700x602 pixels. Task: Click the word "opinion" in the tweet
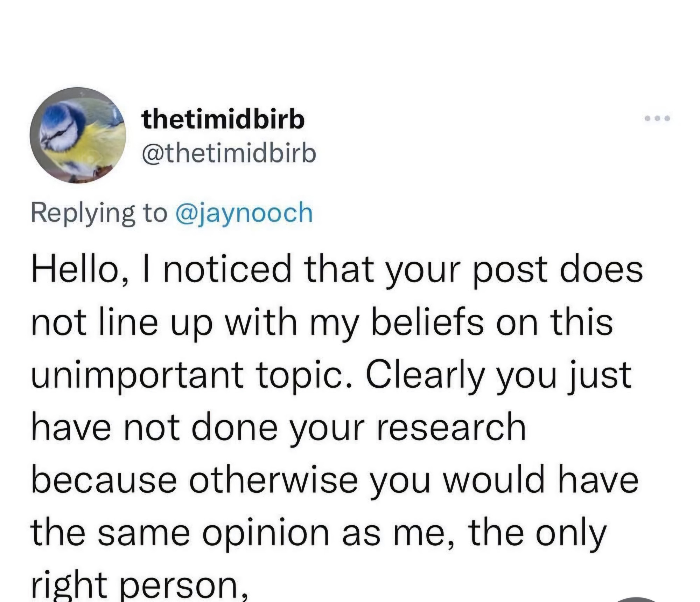(x=267, y=532)
